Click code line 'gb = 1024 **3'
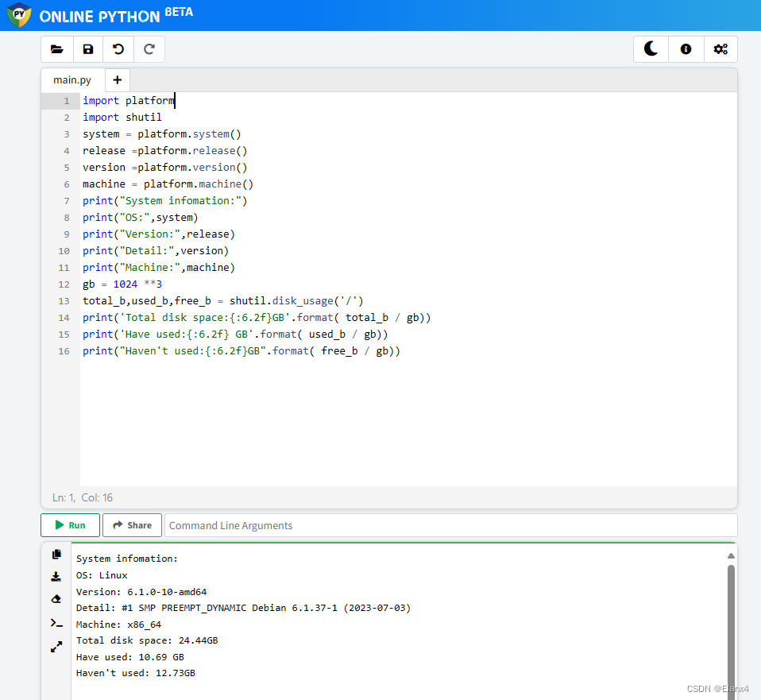Screen dimensions: 761x700 point(122,284)
